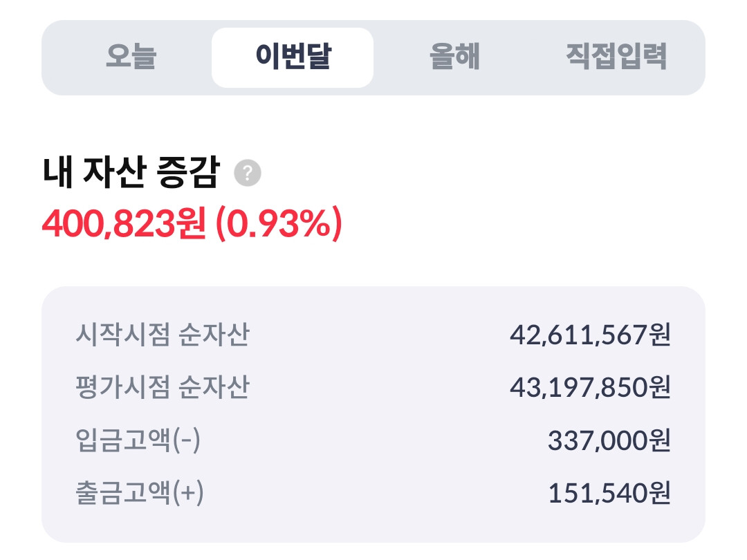
Task: Select the 이번달 period tab
Action: coord(293,57)
